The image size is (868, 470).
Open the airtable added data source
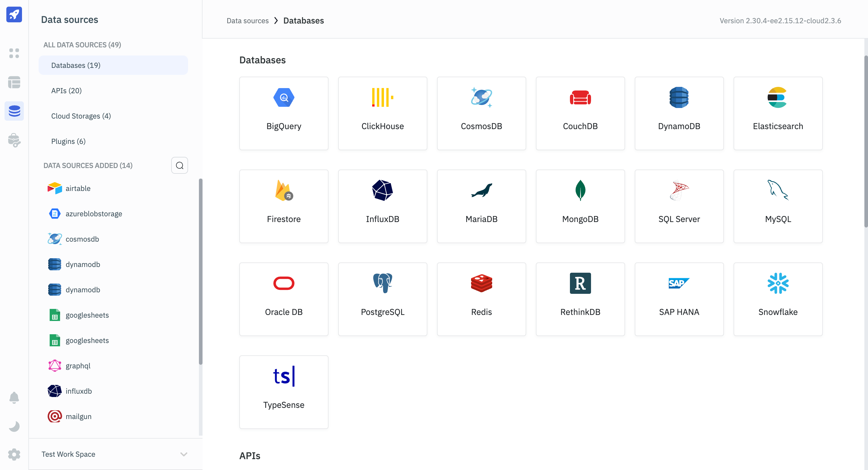pyautogui.click(x=78, y=188)
